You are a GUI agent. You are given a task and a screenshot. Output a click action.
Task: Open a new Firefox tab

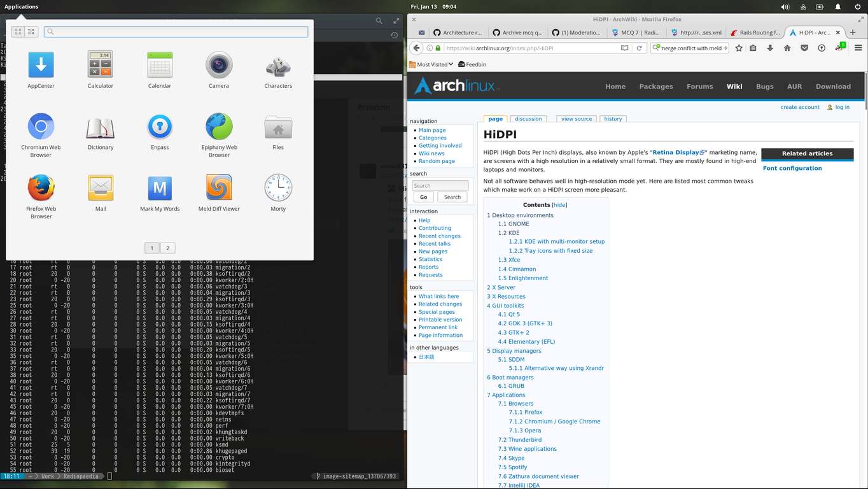[x=853, y=32]
